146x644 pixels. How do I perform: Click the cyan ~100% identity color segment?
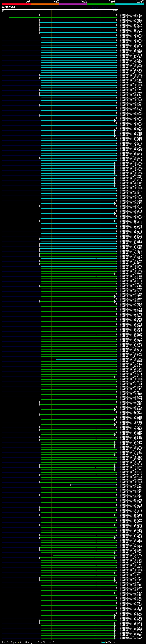(130, 4)
